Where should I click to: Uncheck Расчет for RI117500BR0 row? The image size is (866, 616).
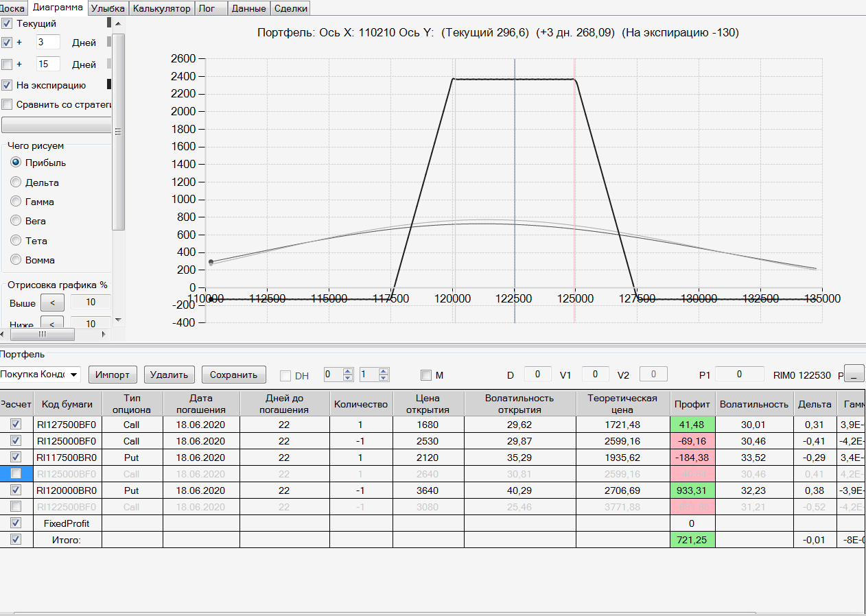coord(16,458)
